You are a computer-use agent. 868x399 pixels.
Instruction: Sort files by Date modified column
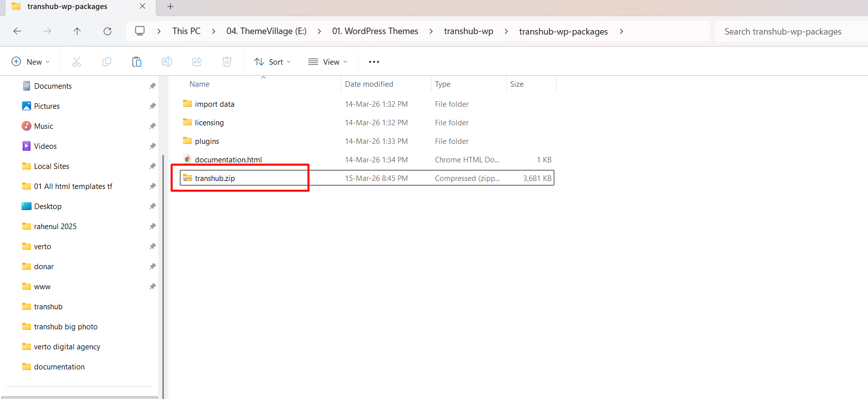pyautogui.click(x=369, y=84)
